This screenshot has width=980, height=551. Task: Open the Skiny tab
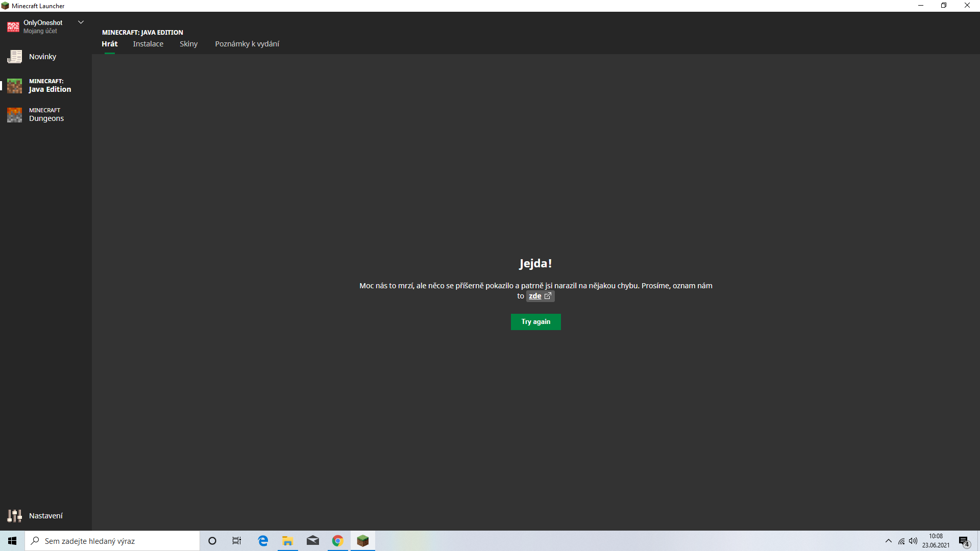[188, 44]
